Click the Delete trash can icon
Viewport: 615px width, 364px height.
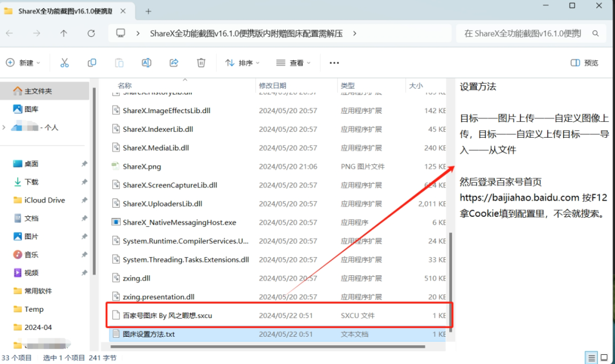click(x=201, y=63)
